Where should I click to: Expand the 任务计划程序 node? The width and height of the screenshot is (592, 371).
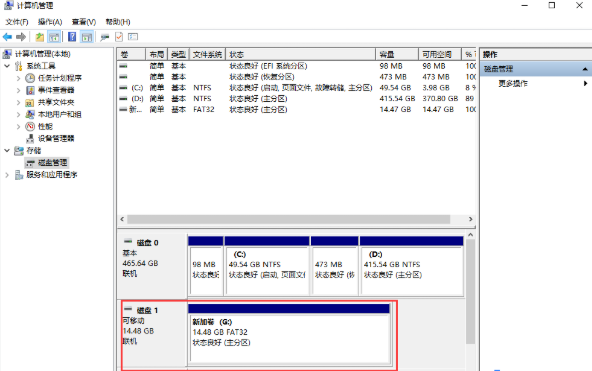(x=18, y=78)
